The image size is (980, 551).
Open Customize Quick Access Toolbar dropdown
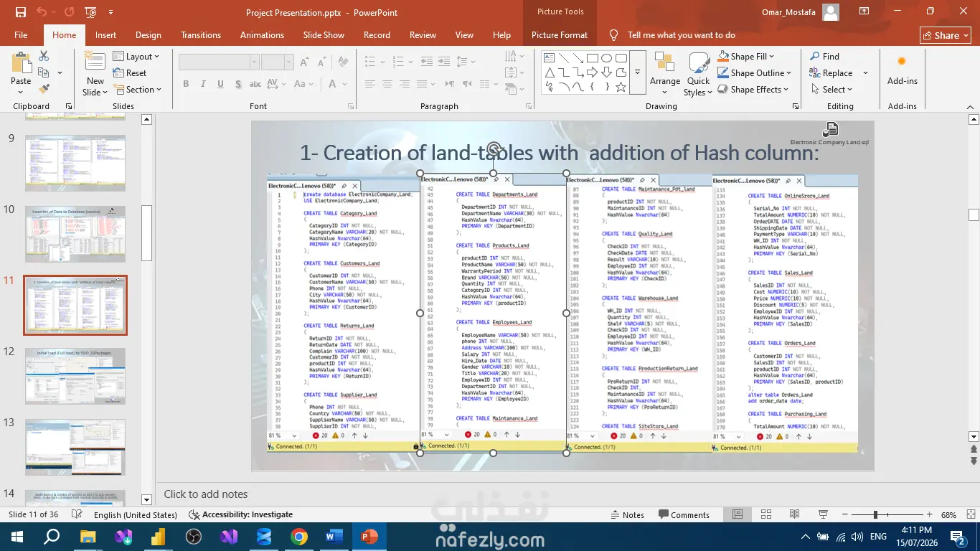(110, 12)
